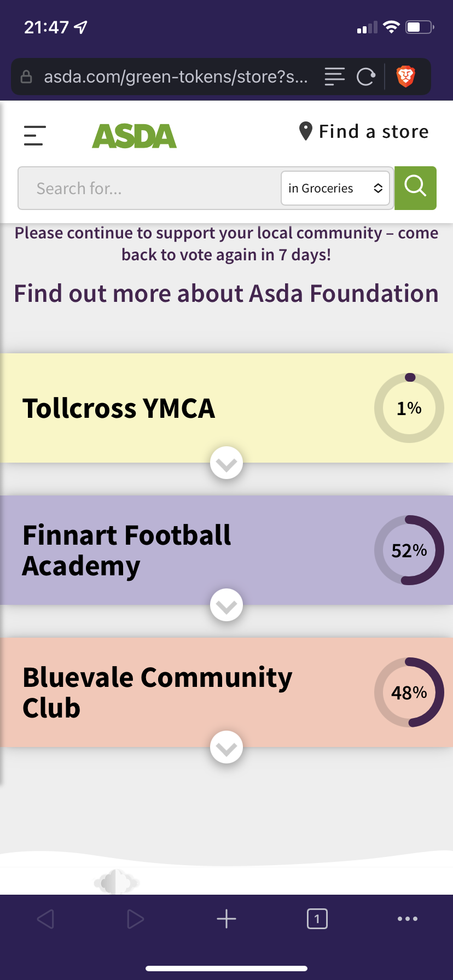
Task: Show open tabs switcher
Action: [x=317, y=919]
